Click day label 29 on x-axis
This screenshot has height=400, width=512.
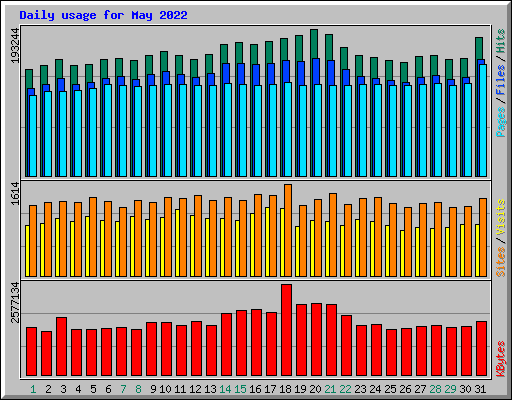450,389
